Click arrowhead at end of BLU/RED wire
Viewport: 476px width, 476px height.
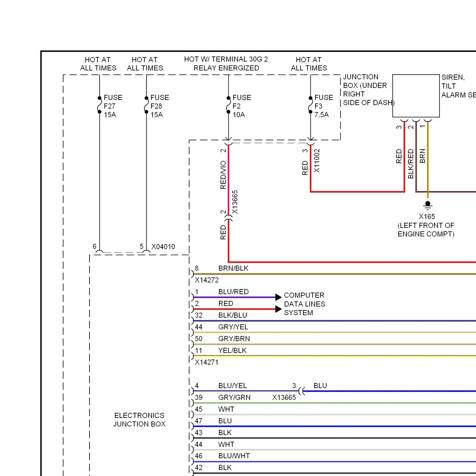click(x=278, y=297)
